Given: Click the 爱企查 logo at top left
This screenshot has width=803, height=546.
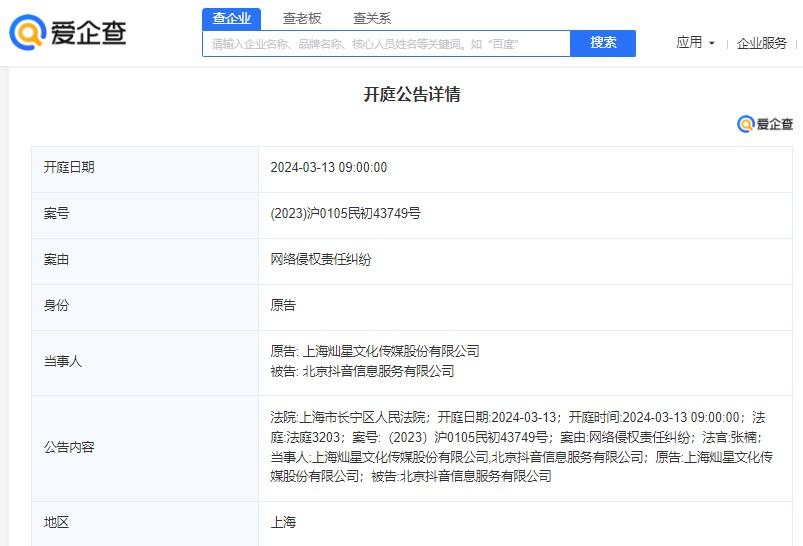Looking at the screenshot, I should tap(68, 32).
